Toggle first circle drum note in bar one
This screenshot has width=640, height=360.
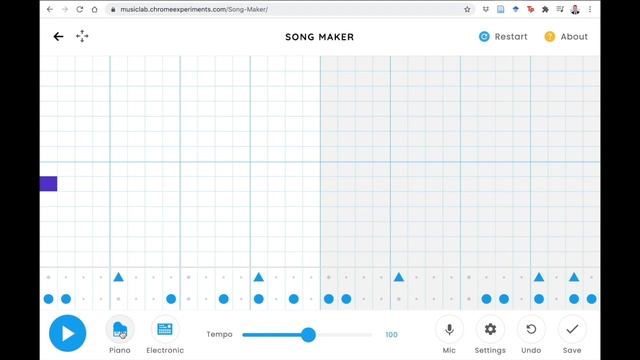[49, 299]
